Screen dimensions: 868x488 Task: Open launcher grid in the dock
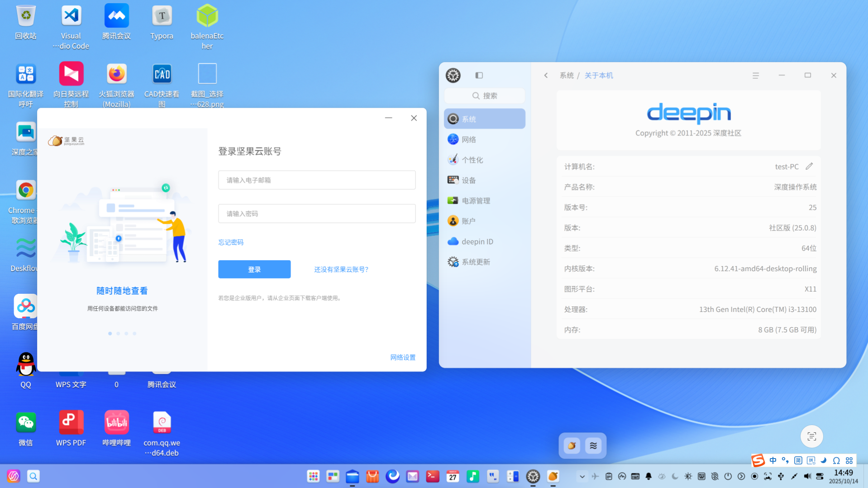tap(313, 476)
